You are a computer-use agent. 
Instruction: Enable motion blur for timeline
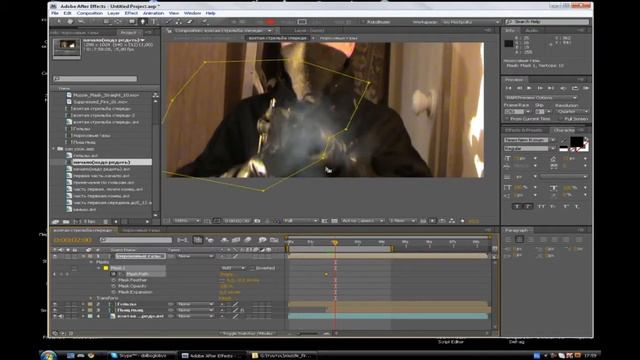[248, 240]
